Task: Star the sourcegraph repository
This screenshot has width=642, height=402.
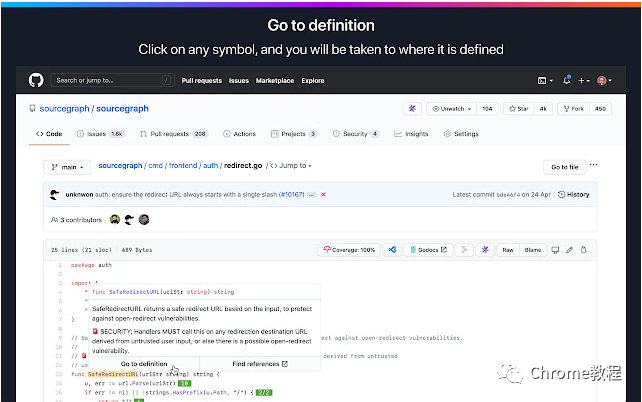Action: point(519,108)
